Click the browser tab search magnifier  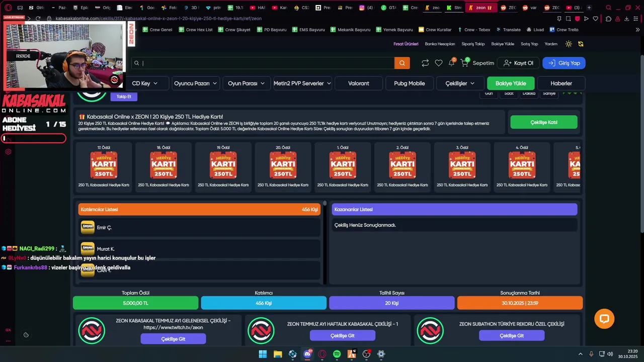coord(609,8)
